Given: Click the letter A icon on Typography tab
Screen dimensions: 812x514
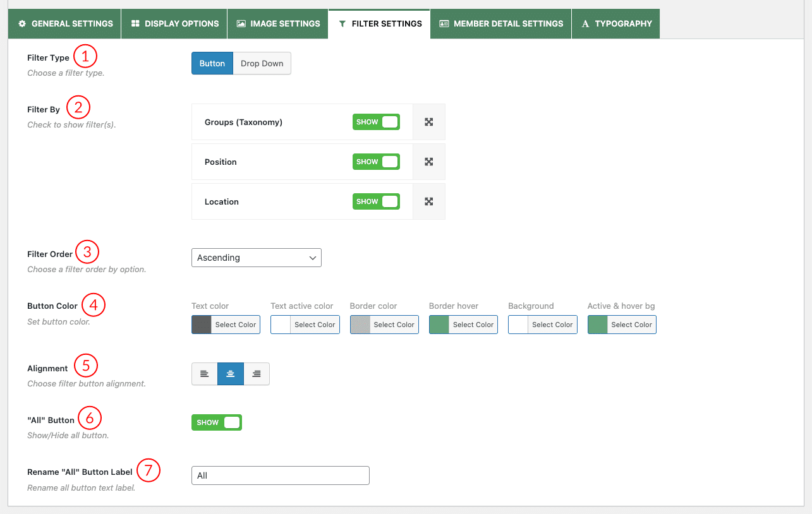Looking at the screenshot, I should [585, 24].
